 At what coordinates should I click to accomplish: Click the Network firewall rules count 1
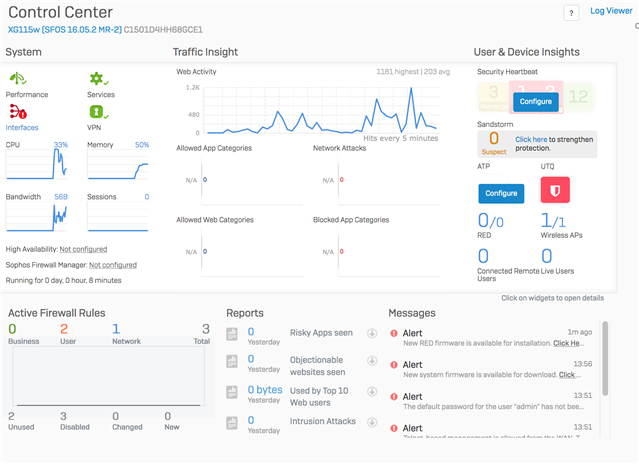116,329
